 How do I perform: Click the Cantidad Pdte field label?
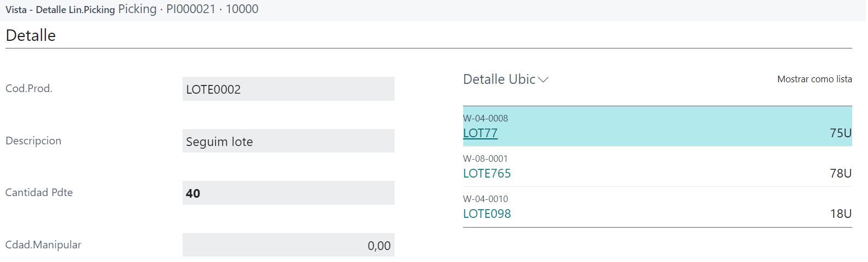click(39, 193)
